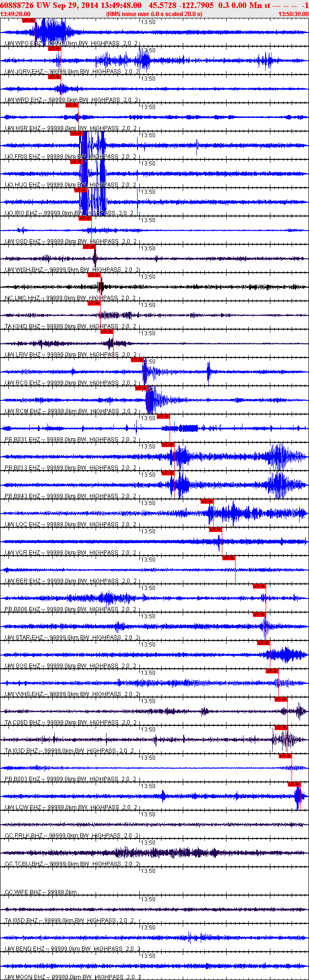Select the pick marker on PB B006 trace
Screen dimensions: 309x980
[x=259, y=586]
